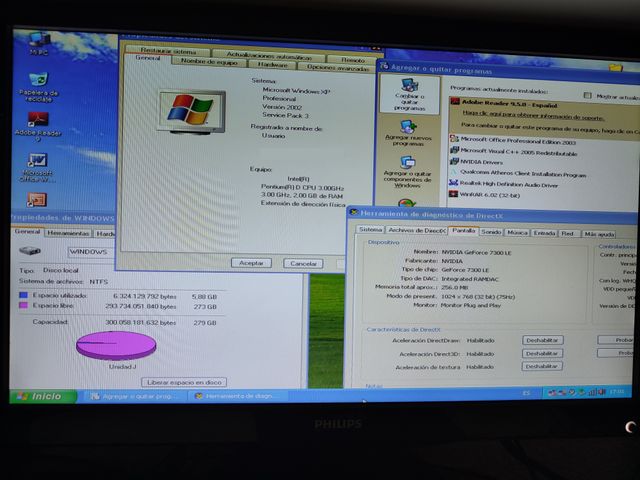Open the Entrada tab in DirectX tool

point(544,233)
